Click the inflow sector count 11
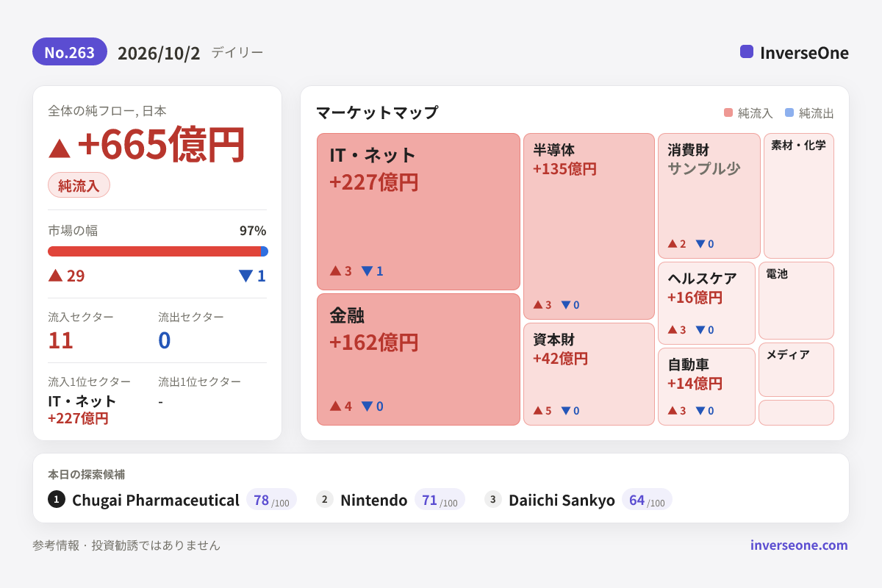The width and height of the screenshot is (882, 588). pos(60,340)
